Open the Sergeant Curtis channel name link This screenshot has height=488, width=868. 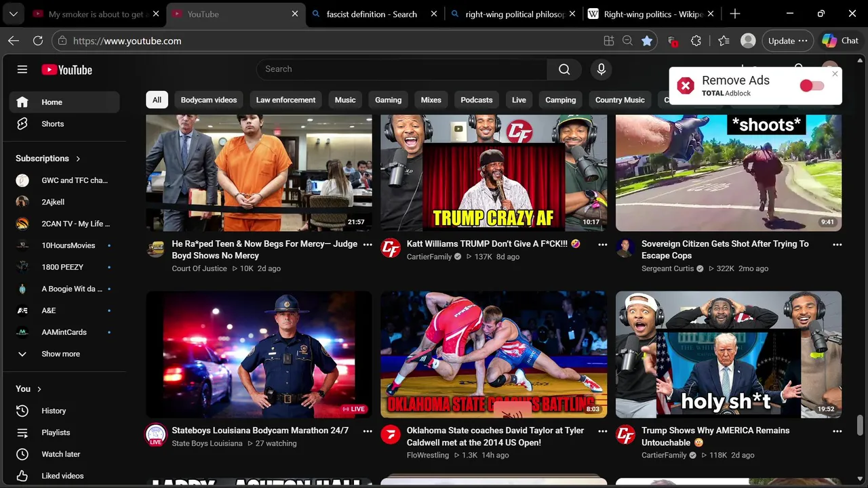[668, 269]
